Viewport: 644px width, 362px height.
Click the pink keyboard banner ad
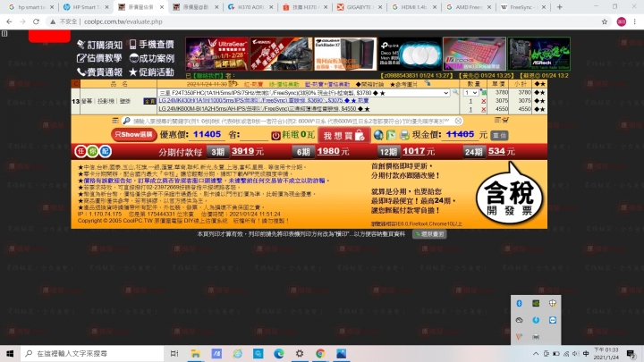[x=474, y=54]
